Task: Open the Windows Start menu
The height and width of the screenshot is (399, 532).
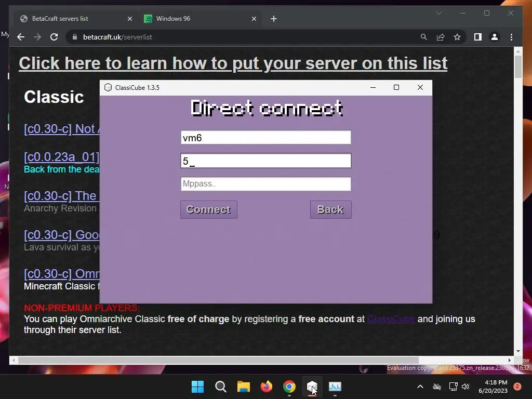Action: pyautogui.click(x=197, y=387)
